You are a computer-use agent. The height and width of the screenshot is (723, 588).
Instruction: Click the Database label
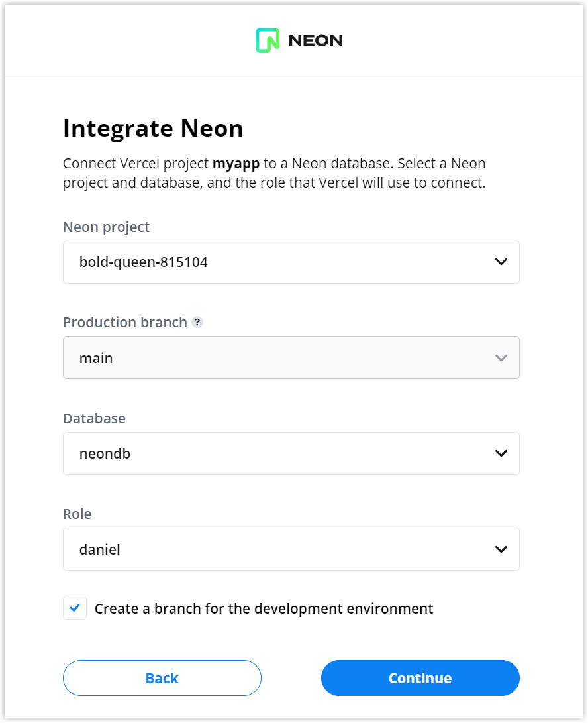[95, 418]
